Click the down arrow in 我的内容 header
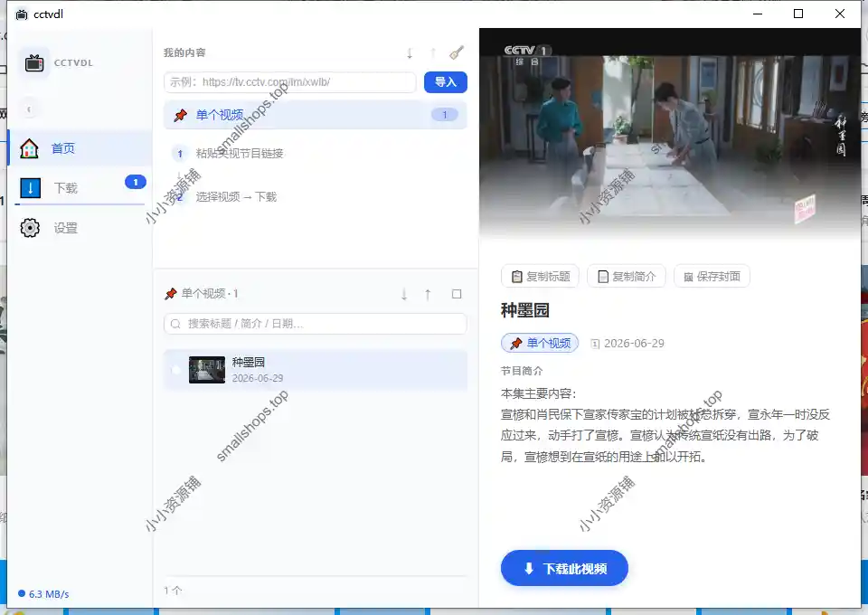Viewport: 868px width, 615px height. pyautogui.click(x=410, y=53)
